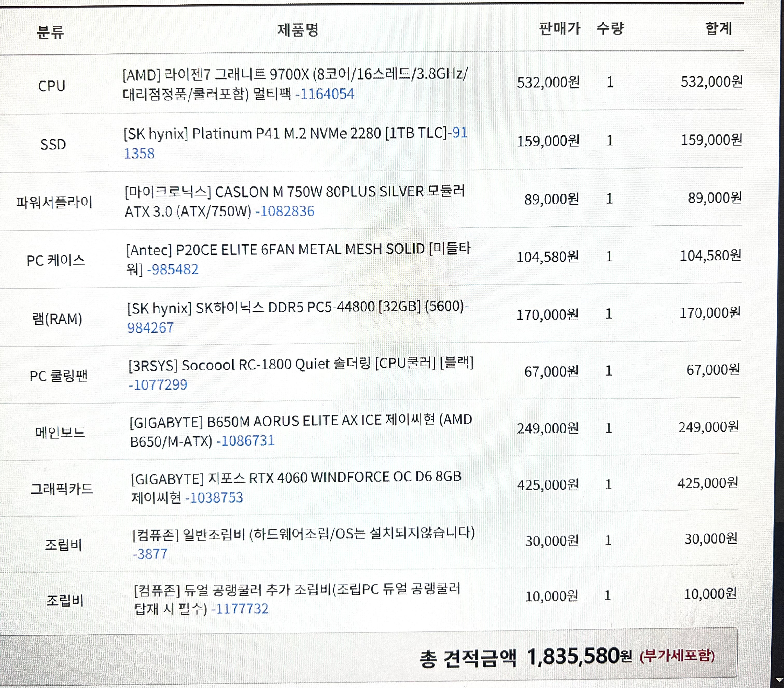Select the PC 케이스 category cell
Image resolution: width=784 pixels, height=688 pixels.
click(x=56, y=260)
